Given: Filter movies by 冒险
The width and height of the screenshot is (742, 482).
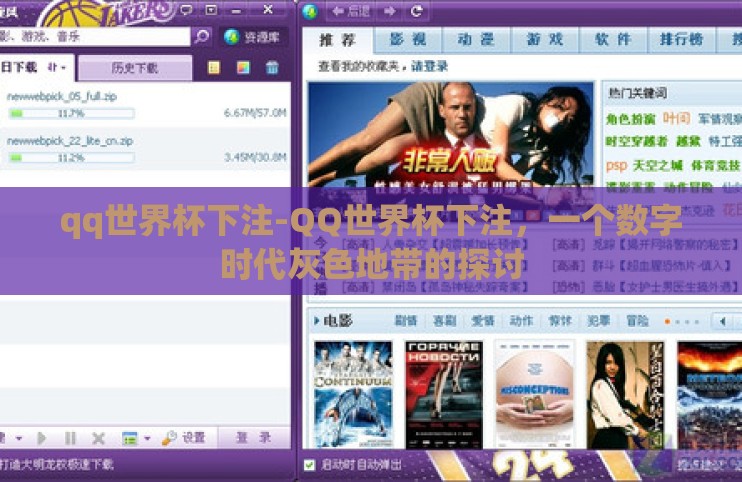Looking at the screenshot, I should coord(637,321).
